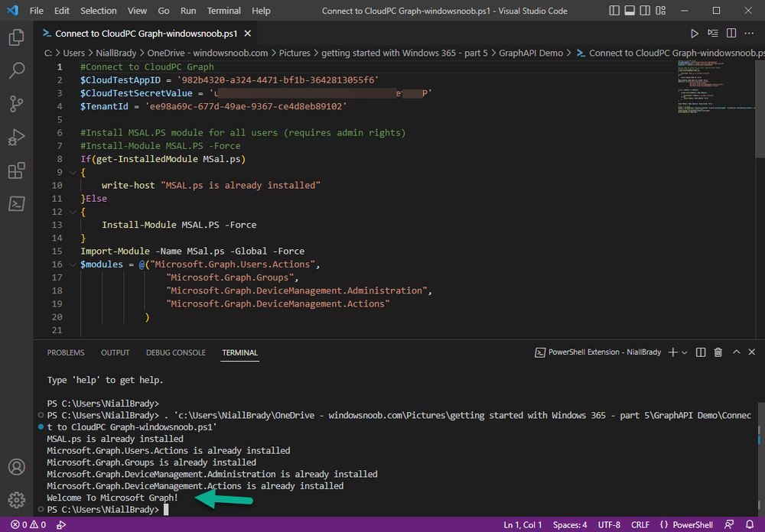Toggle the primary side bar layout icon

614,10
